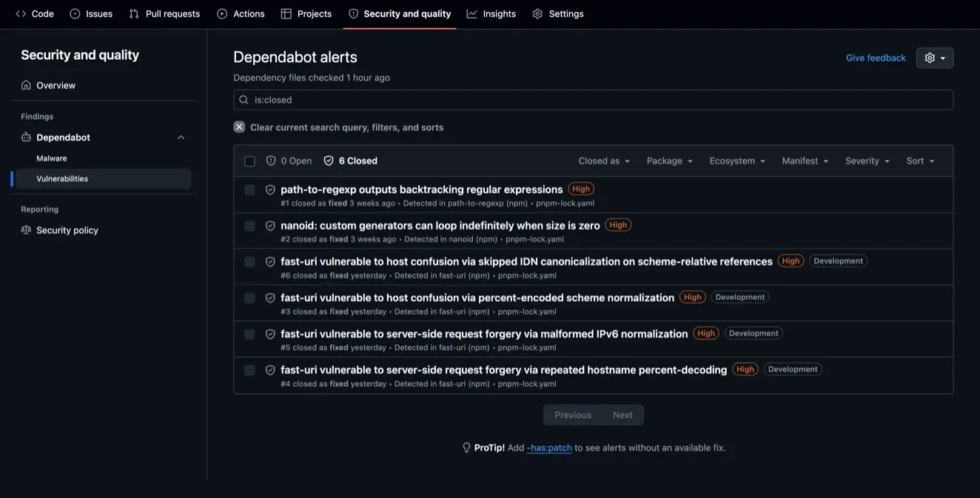Open fast-uri repeated hostname percent-decoding alert
The image size is (980, 498).
[504, 370]
